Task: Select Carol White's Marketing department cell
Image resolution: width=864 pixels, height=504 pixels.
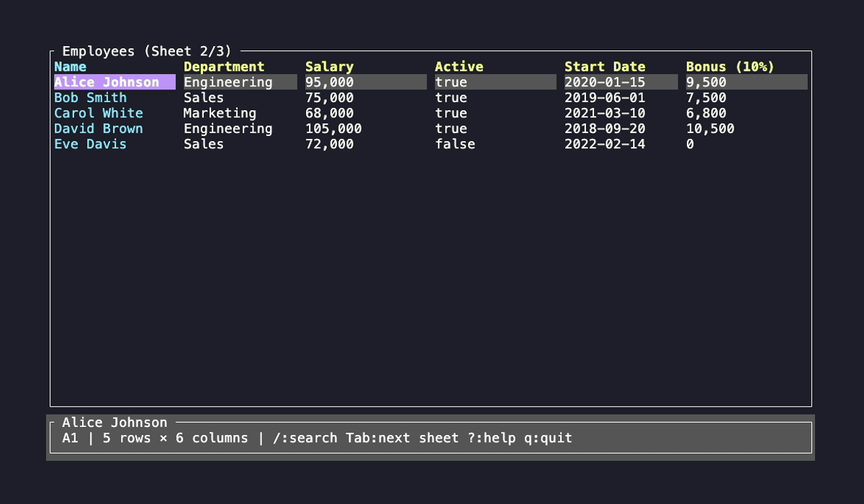Action: click(x=220, y=113)
